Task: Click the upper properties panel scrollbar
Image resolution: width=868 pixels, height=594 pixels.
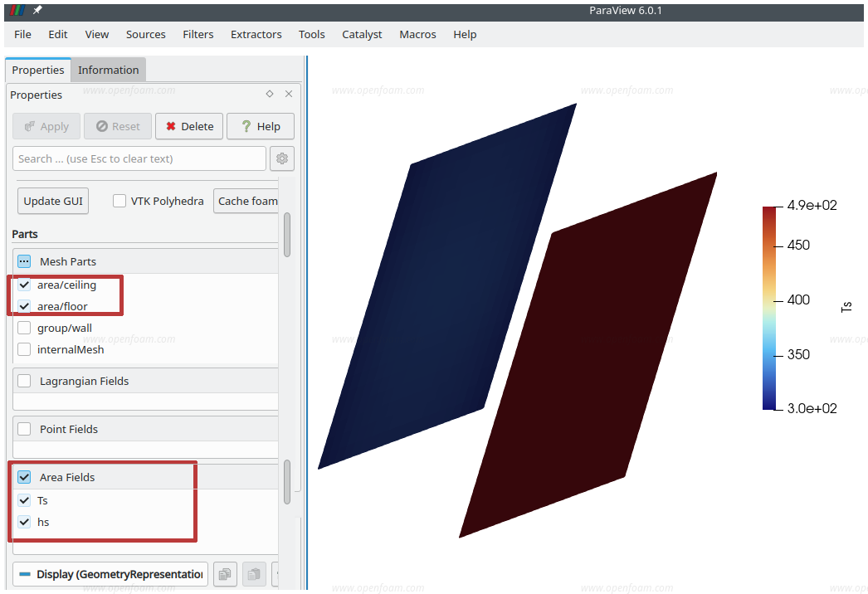Action: [287, 235]
